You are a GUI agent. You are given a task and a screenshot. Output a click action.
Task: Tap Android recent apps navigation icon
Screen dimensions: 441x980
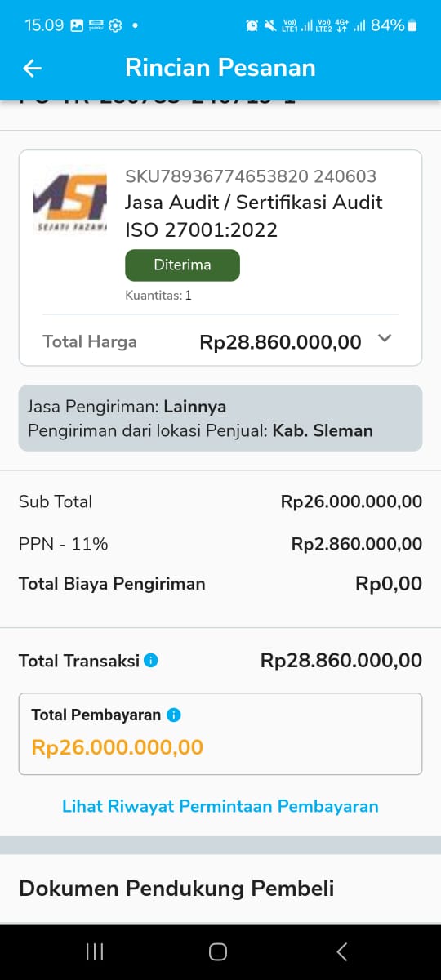(x=95, y=951)
